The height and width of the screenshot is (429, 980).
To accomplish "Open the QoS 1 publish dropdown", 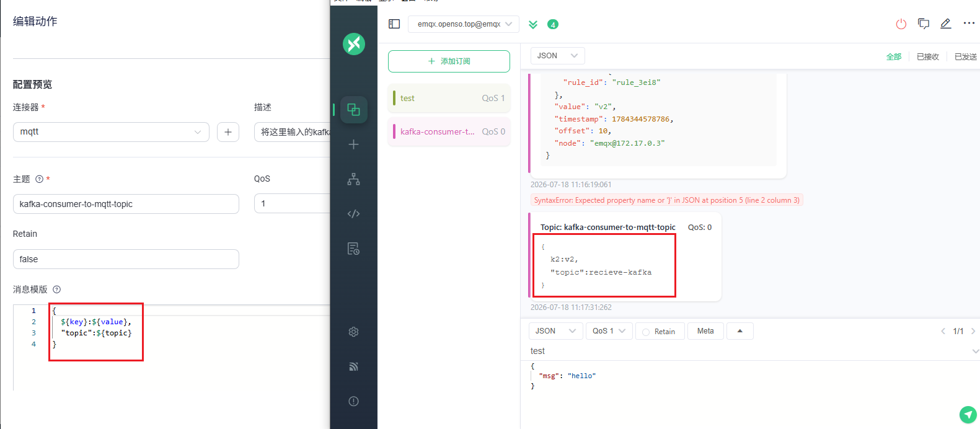I will click(x=609, y=331).
